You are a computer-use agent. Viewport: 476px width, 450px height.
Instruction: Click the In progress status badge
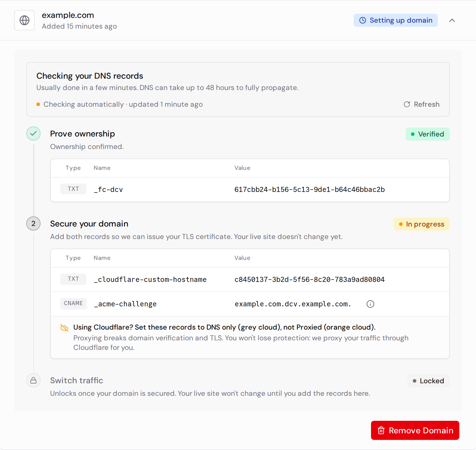click(x=421, y=224)
